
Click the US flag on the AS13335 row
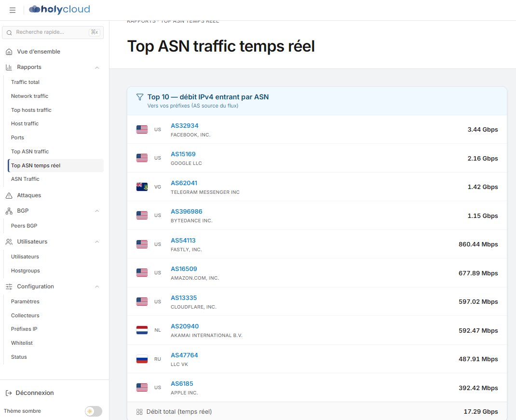pyautogui.click(x=142, y=301)
